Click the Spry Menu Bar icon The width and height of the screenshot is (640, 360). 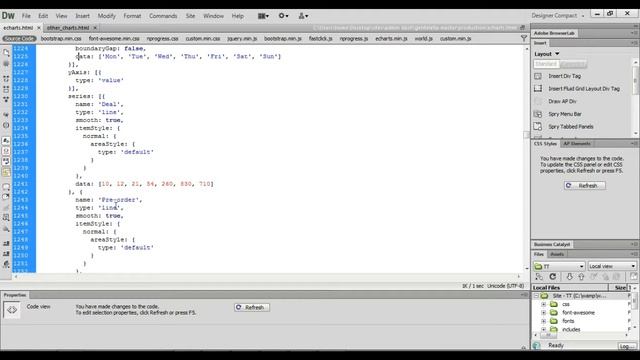tap(538, 114)
